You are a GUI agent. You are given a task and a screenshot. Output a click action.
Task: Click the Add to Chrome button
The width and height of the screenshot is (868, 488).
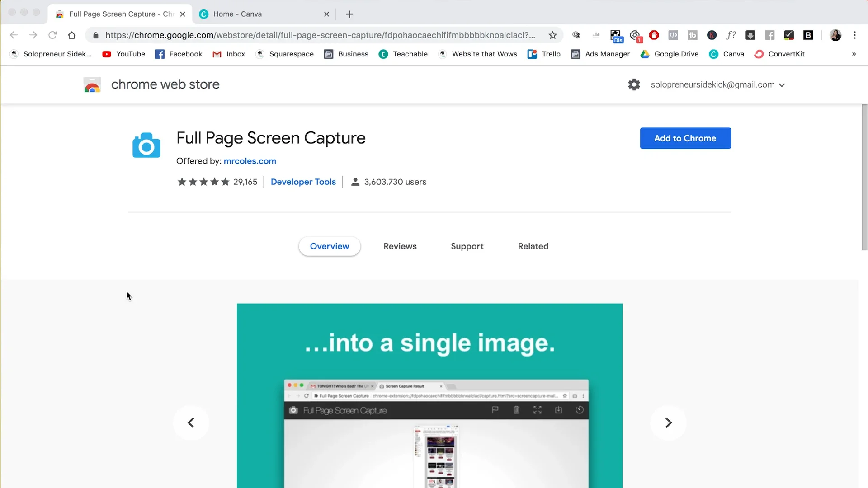685,138
